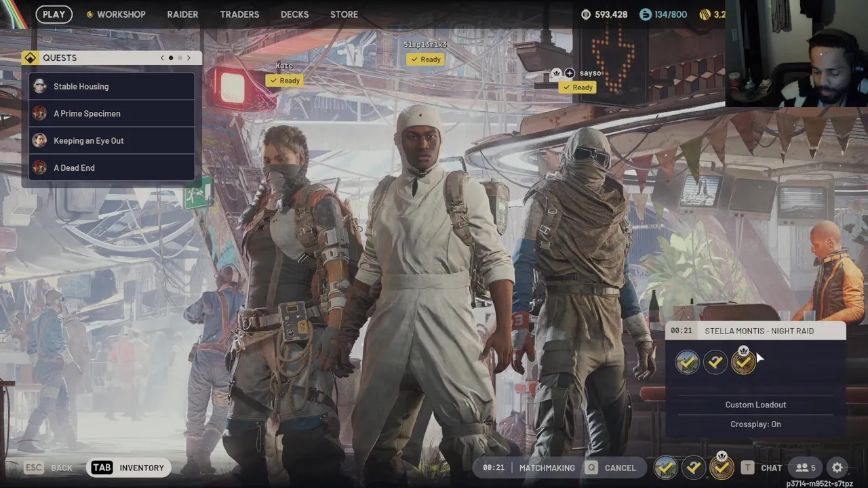Click the Stable Housing quest giver portrait
The height and width of the screenshot is (488, 868).
pos(40,86)
